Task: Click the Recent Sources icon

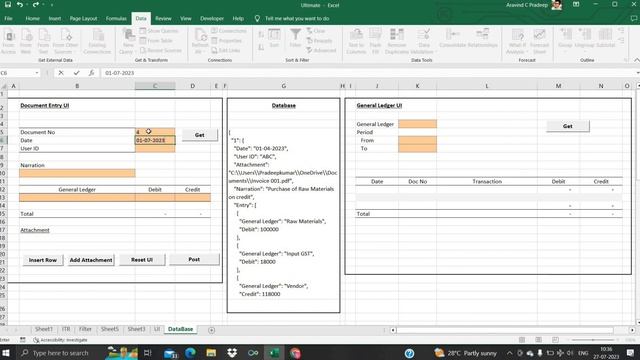Action: tap(160, 51)
